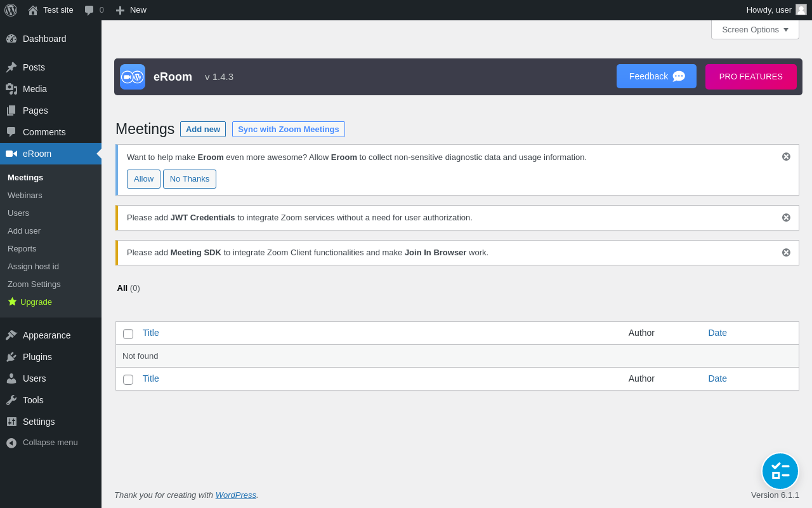Expand the Screen Options dropdown
812x508 pixels.
755,29
